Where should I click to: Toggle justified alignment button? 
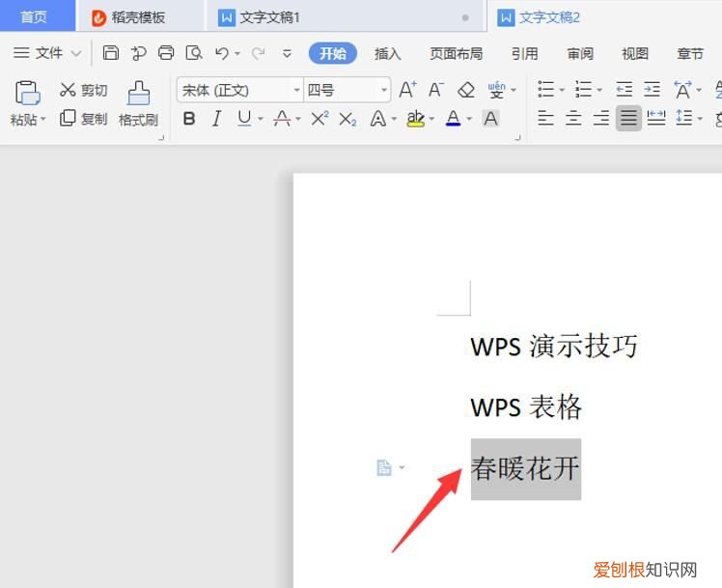click(x=628, y=119)
